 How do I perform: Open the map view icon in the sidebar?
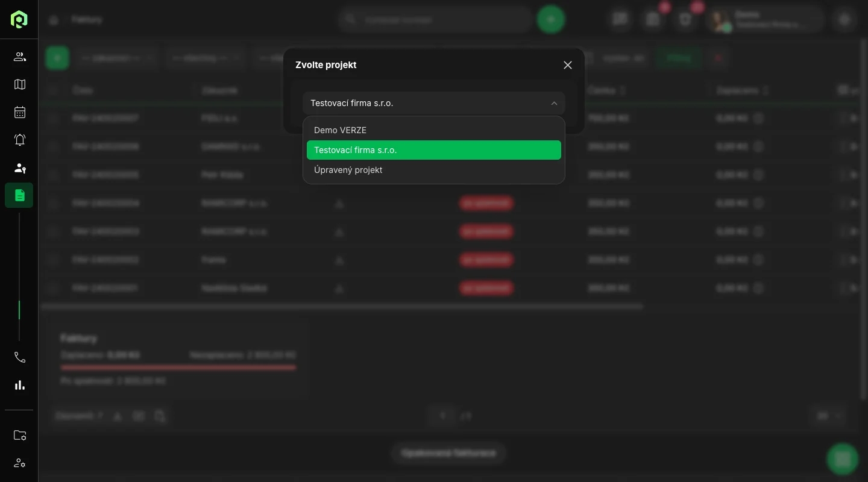19,84
